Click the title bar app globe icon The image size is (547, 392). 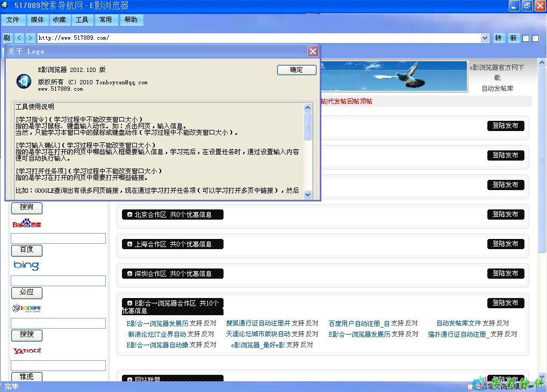(5, 5)
